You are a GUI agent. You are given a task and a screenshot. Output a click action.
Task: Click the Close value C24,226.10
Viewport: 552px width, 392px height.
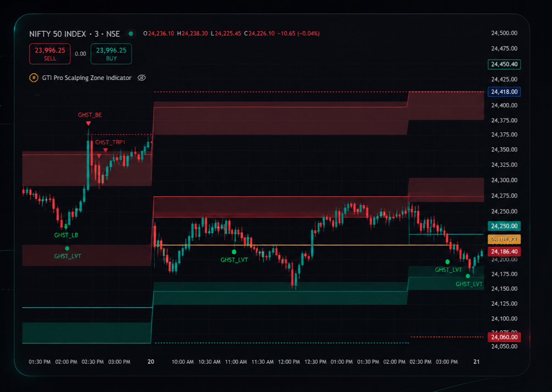[x=259, y=34]
